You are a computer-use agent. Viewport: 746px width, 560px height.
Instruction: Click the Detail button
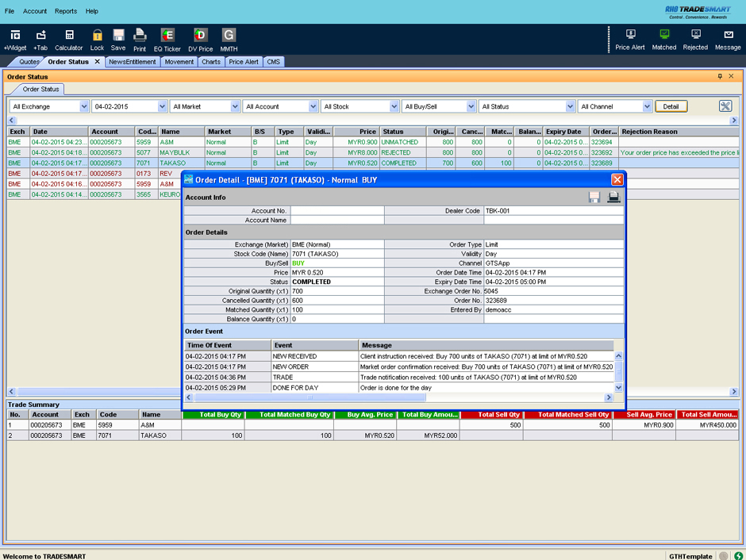point(671,106)
